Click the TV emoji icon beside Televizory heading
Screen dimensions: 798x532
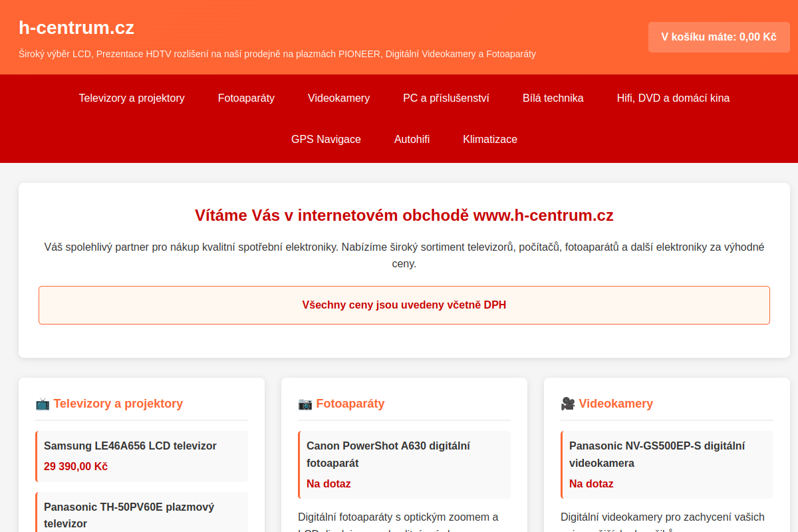[43, 404]
